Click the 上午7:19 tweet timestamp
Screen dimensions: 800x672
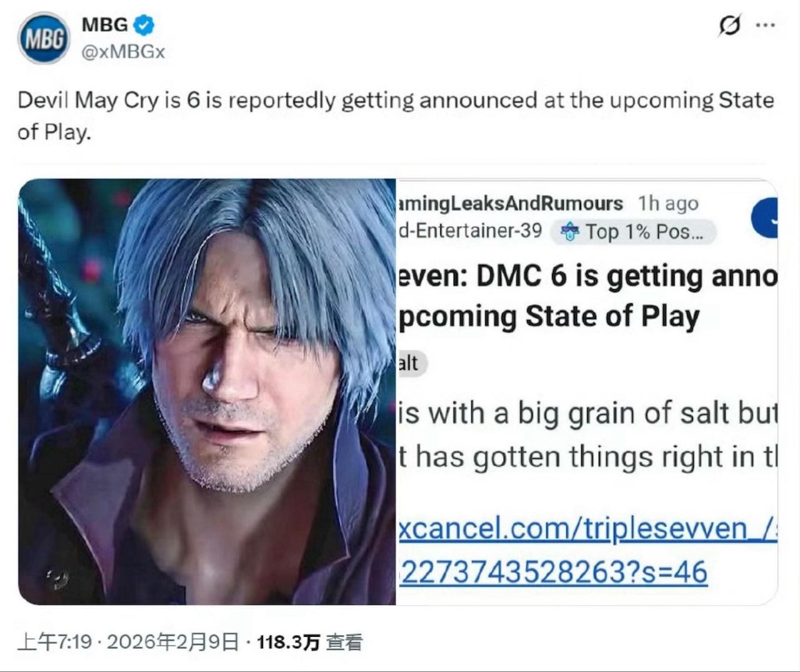[x=55, y=642]
